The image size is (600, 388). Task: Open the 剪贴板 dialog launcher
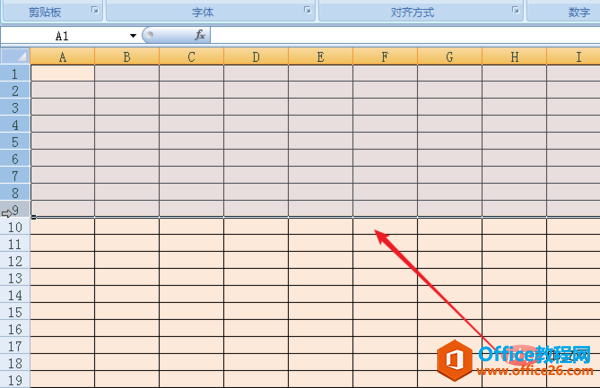tap(95, 10)
